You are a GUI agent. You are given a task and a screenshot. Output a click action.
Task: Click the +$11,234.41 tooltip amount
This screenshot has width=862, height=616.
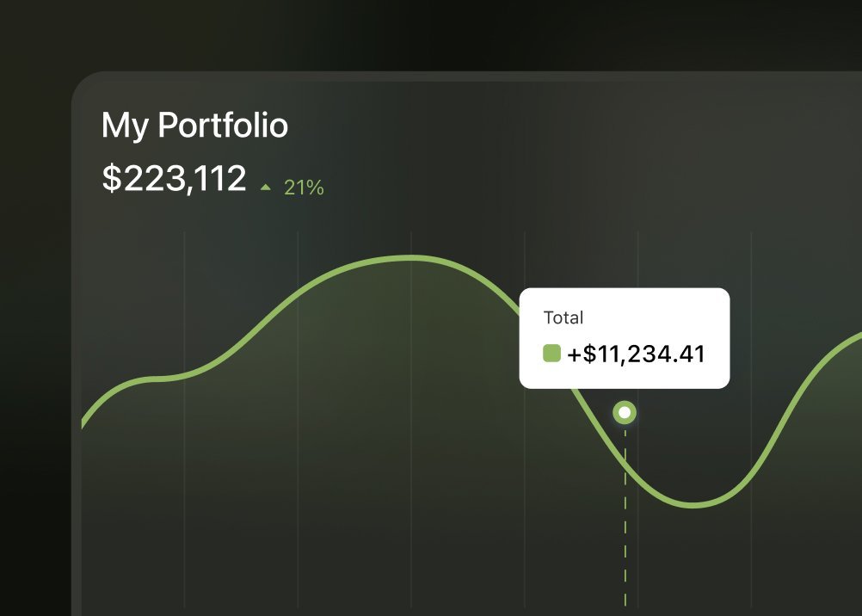pos(636,354)
